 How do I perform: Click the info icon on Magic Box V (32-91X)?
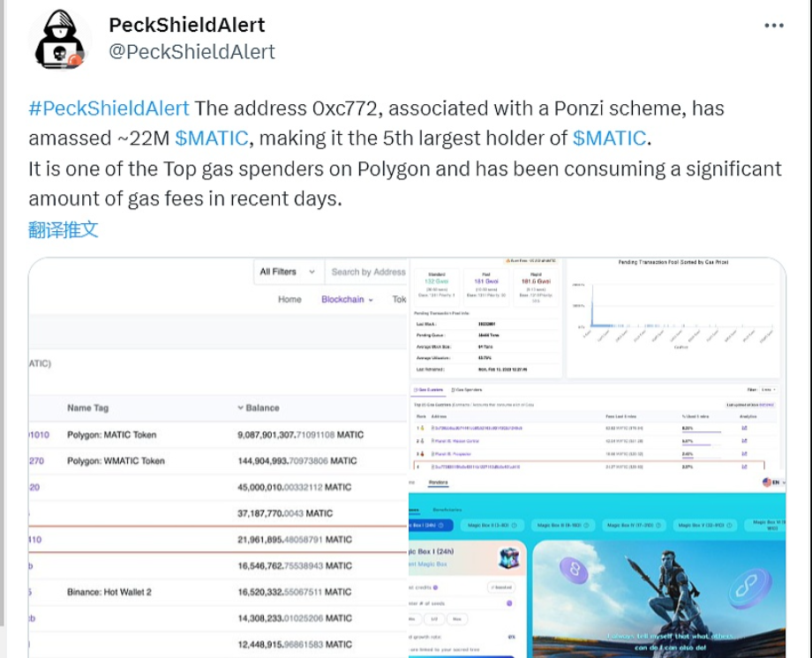[731, 525]
